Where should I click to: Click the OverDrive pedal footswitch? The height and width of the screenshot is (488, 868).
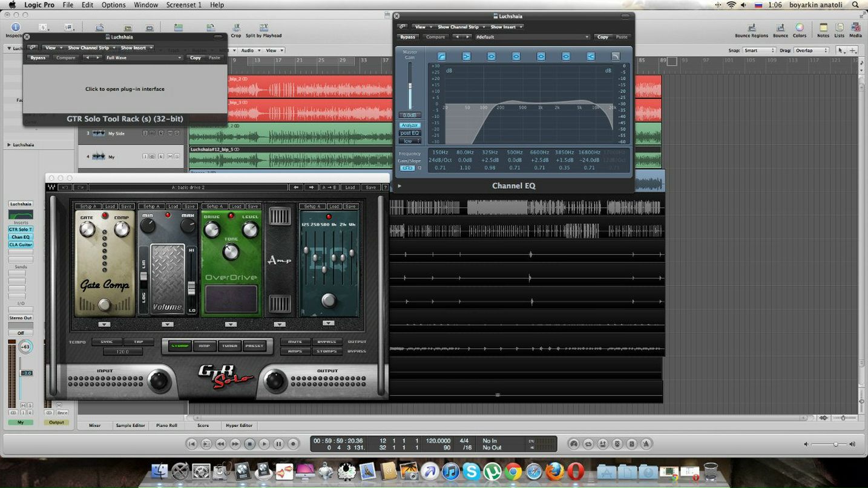click(231, 298)
